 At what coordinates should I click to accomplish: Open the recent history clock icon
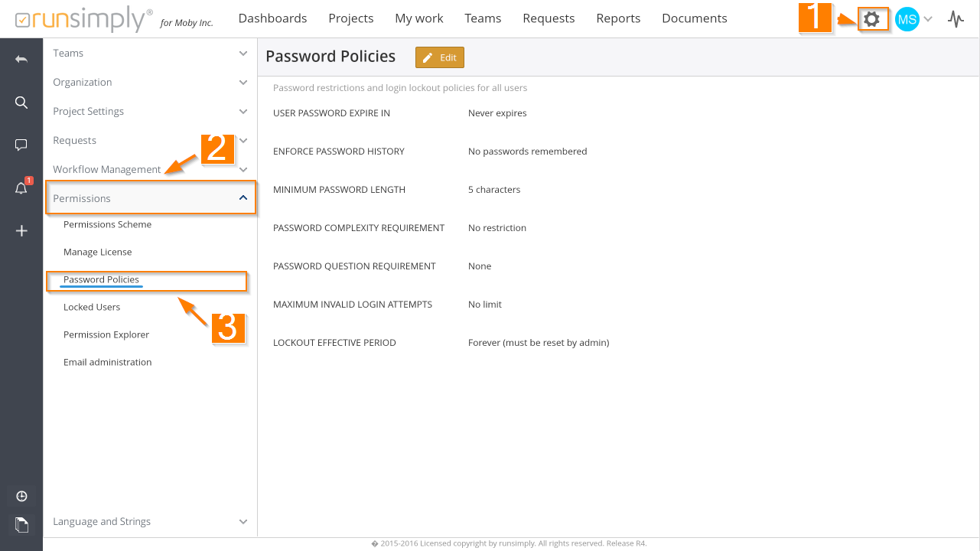[x=21, y=496]
